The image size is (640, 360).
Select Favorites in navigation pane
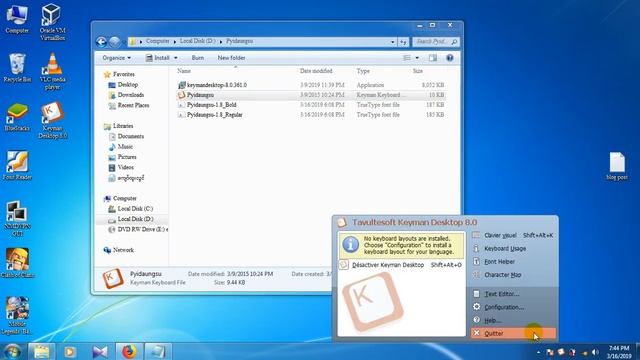(119, 74)
